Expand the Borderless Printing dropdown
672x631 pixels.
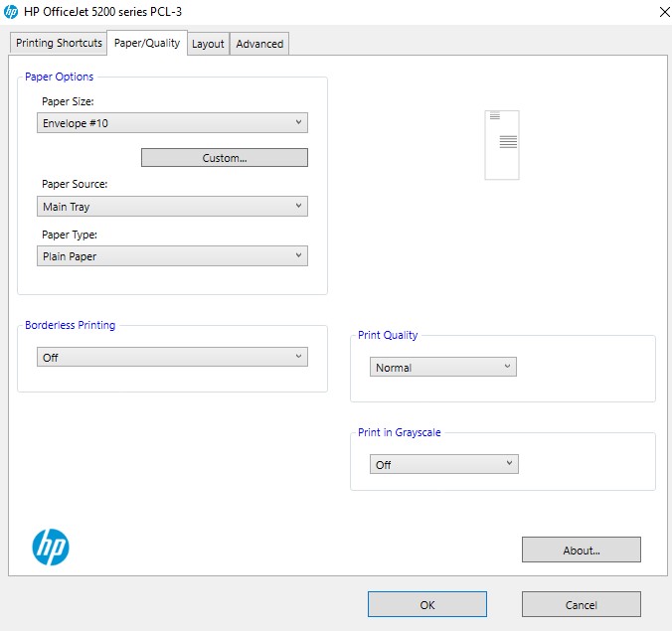coord(172,358)
